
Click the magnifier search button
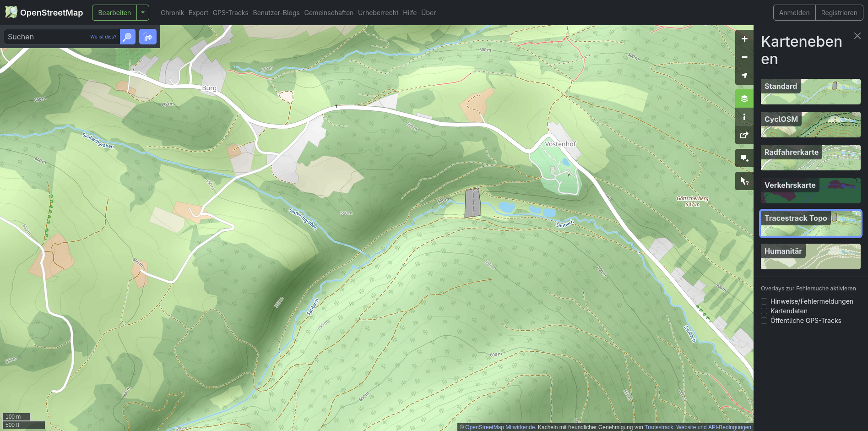(x=128, y=37)
